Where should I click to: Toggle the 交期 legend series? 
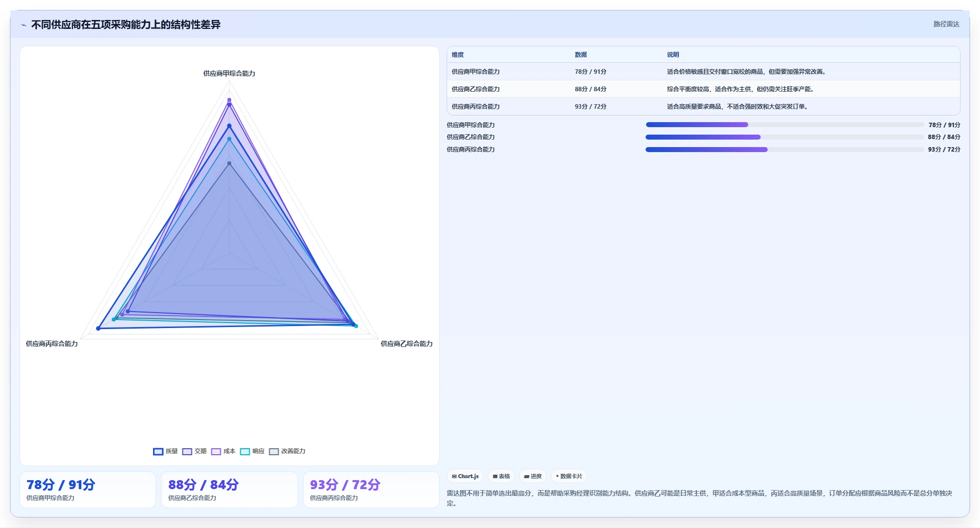(x=194, y=451)
